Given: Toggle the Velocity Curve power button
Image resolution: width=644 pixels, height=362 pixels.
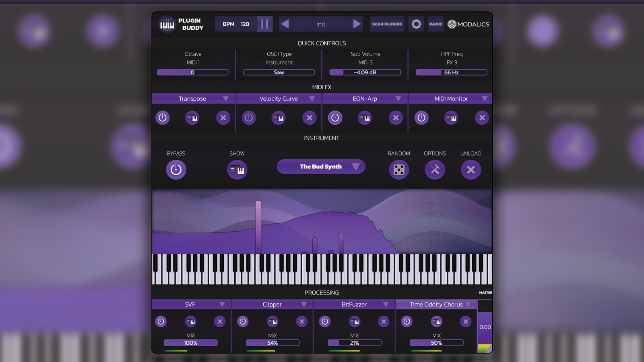Looking at the screenshot, I should coord(249,118).
